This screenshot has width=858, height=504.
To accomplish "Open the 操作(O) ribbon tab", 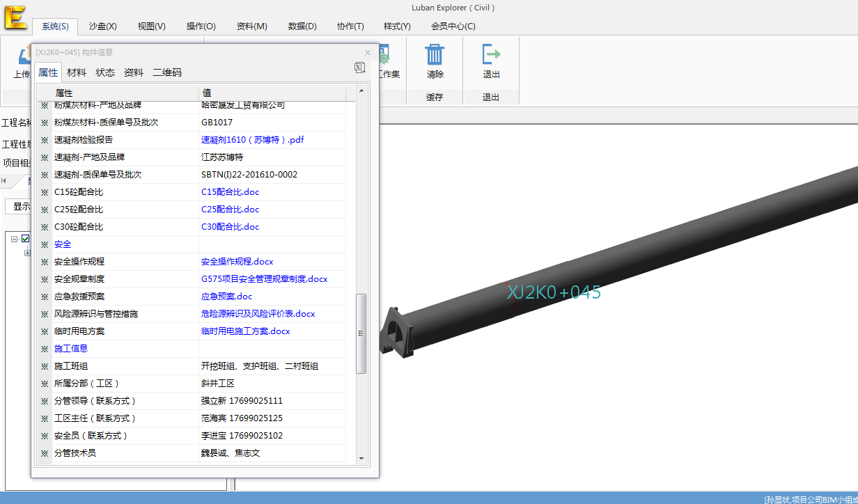I will (x=201, y=26).
